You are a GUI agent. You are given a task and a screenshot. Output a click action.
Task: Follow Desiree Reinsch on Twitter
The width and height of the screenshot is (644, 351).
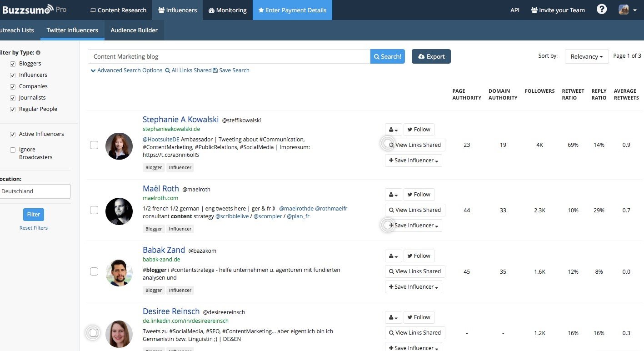pos(419,317)
